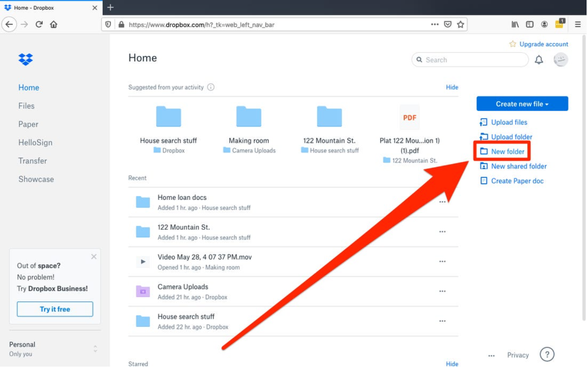Open the Firefox hamburger menu

point(578,24)
